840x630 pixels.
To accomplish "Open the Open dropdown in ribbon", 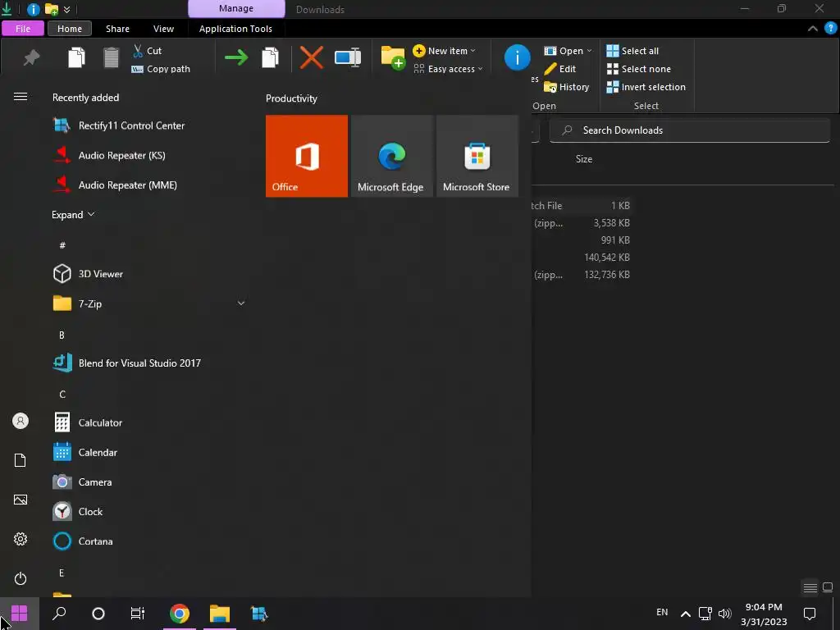I will pyautogui.click(x=568, y=51).
